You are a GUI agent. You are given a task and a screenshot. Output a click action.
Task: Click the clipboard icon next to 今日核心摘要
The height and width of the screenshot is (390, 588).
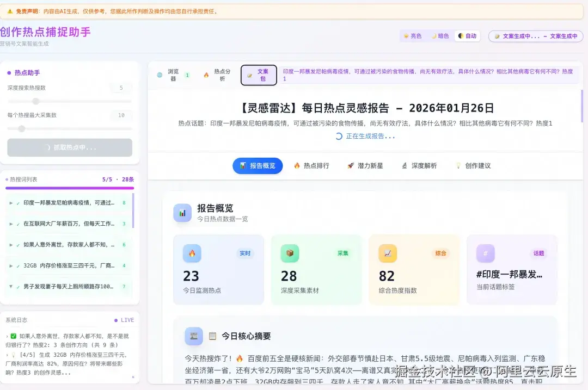coord(213,336)
